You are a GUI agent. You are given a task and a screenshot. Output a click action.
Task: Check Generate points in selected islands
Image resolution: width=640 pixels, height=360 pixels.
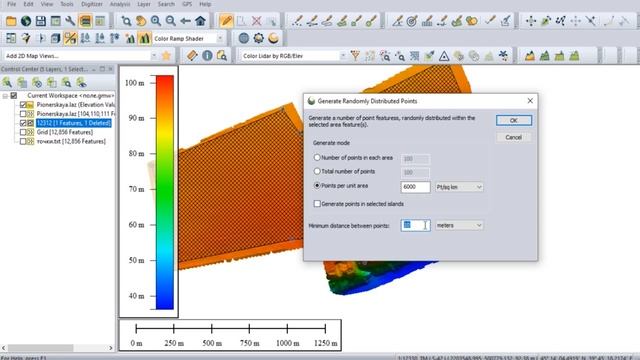click(317, 203)
